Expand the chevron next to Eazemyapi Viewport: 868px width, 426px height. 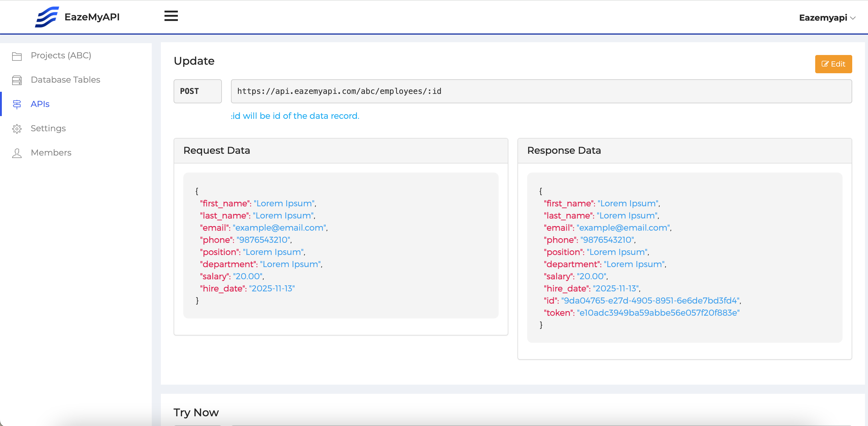pos(853,18)
